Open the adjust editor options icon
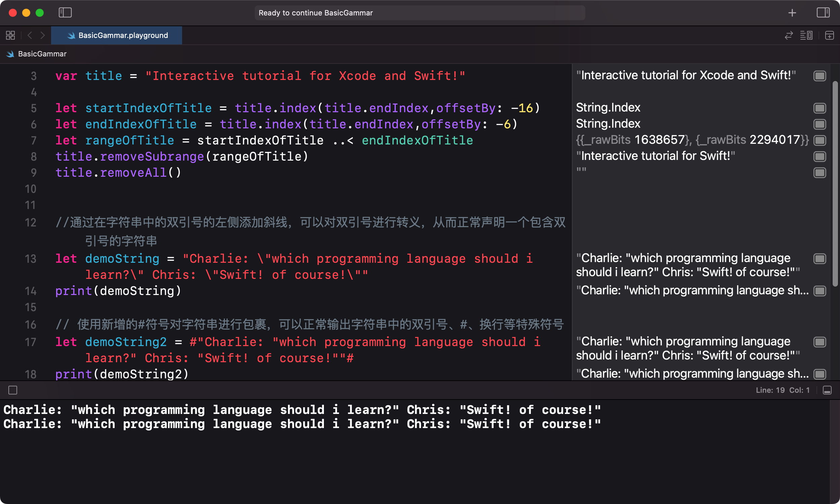The image size is (840, 504). 806,35
